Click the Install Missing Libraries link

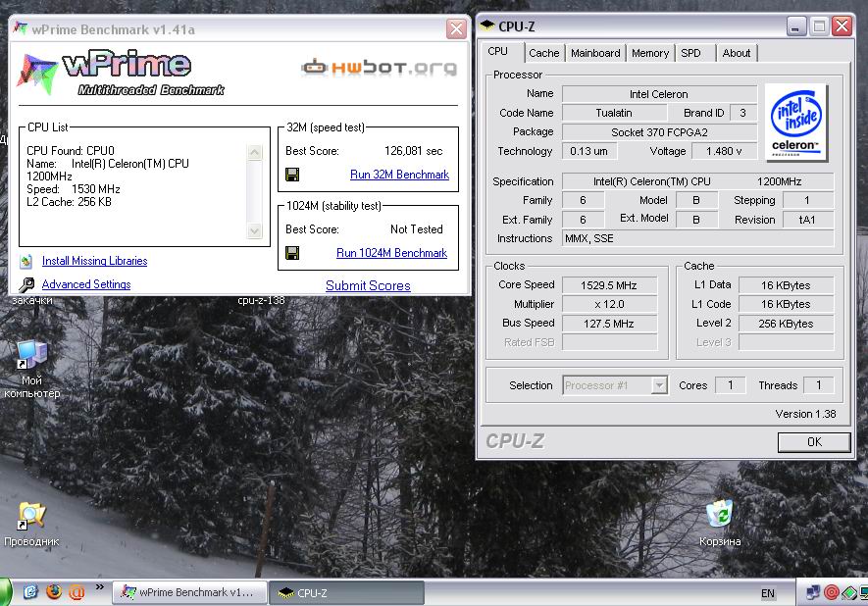[95, 261]
